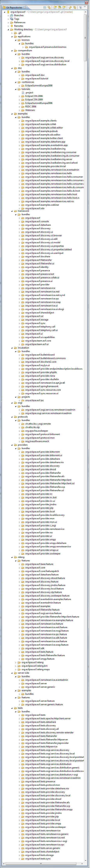Click the protocols folder icon

[x=16, y=417]
